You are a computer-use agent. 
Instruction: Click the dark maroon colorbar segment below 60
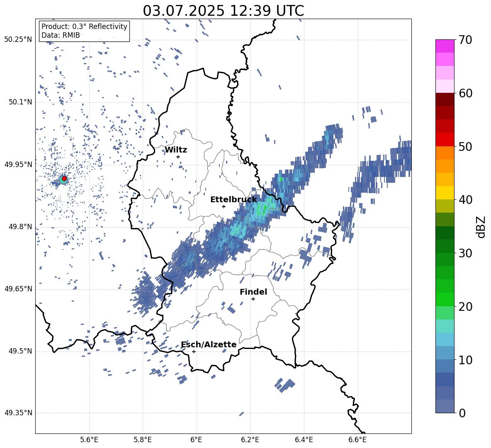[x=445, y=99]
